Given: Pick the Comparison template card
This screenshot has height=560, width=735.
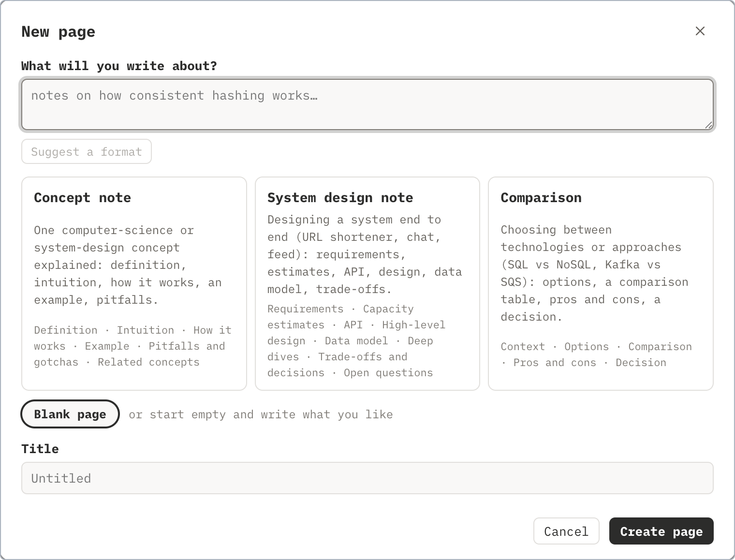Looking at the screenshot, I should point(601,283).
